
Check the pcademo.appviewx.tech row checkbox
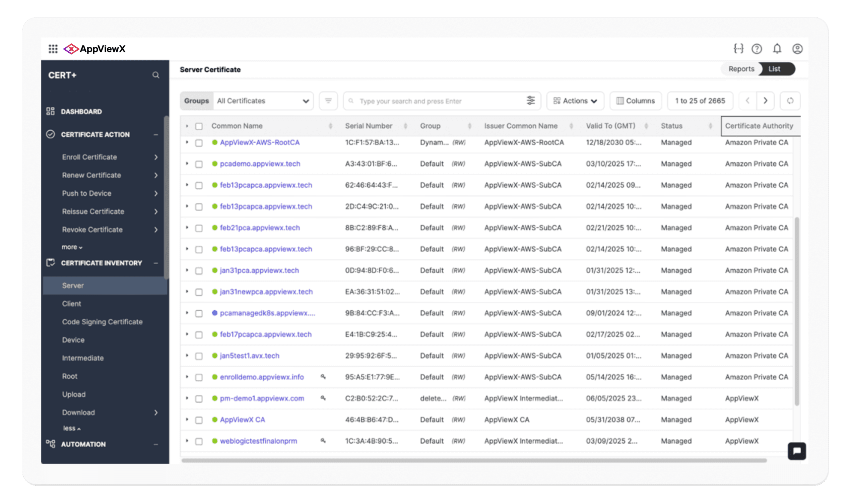click(x=199, y=164)
